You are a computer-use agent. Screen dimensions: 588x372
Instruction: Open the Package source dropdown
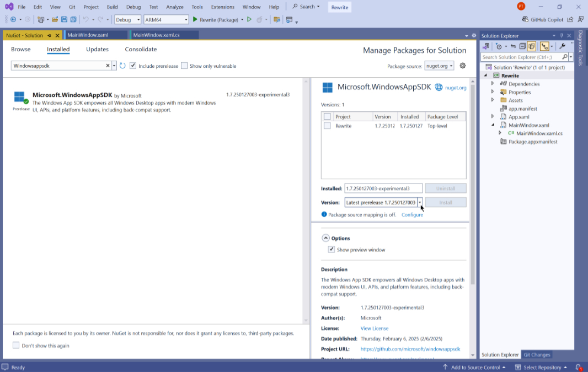[x=439, y=66]
